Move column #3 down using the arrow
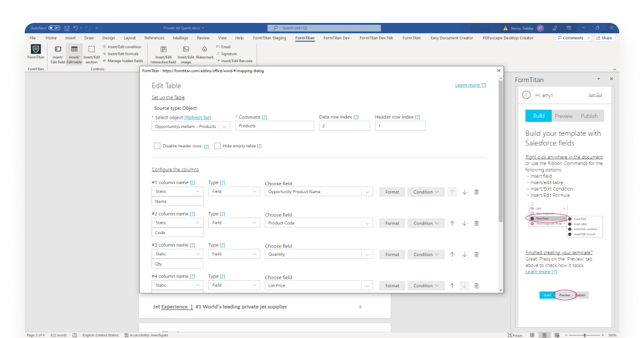The image size is (644, 338). point(464,255)
